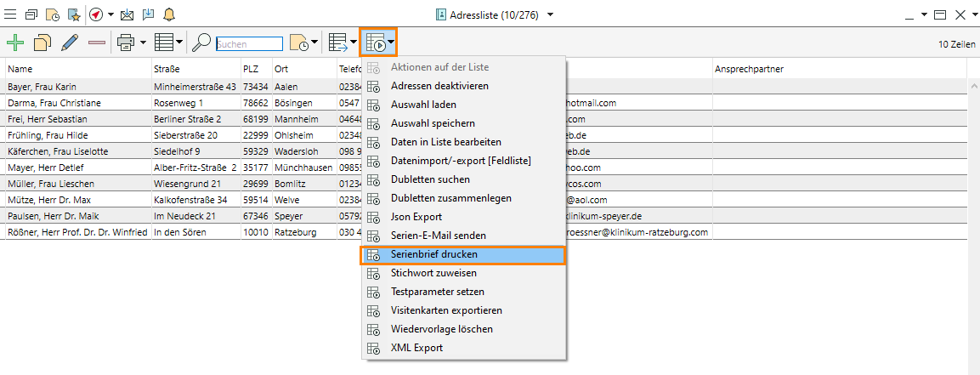Click the pencil edit icon
This screenshot has width=980, height=375.
[x=70, y=42]
